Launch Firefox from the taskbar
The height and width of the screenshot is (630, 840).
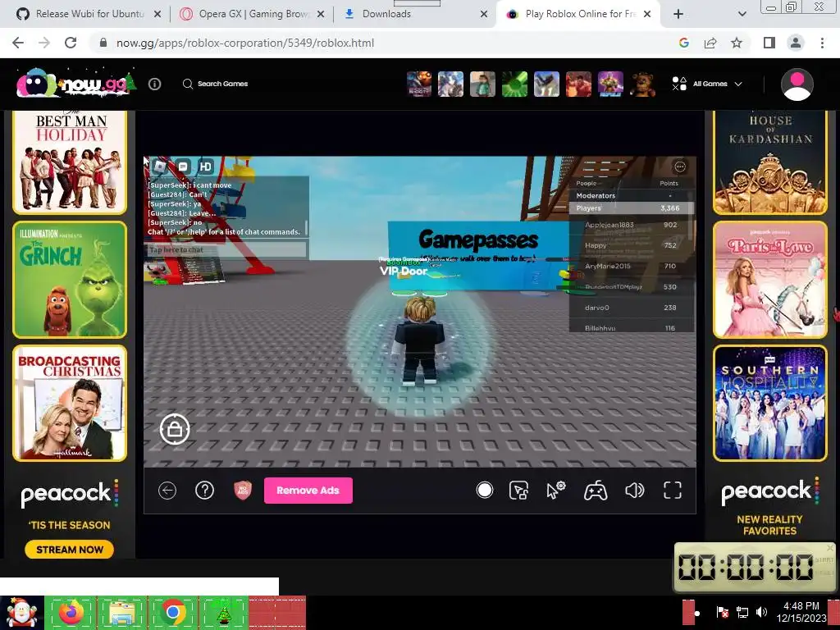coord(71,613)
